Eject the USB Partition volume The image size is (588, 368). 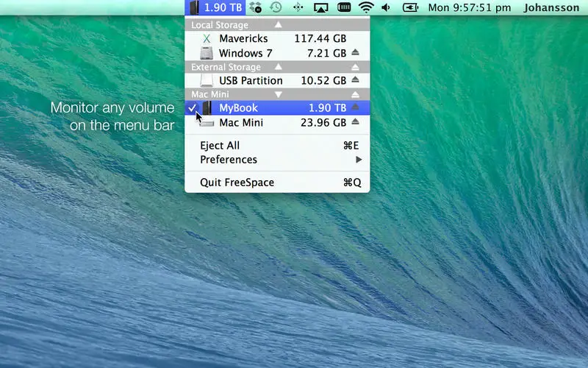(x=355, y=79)
